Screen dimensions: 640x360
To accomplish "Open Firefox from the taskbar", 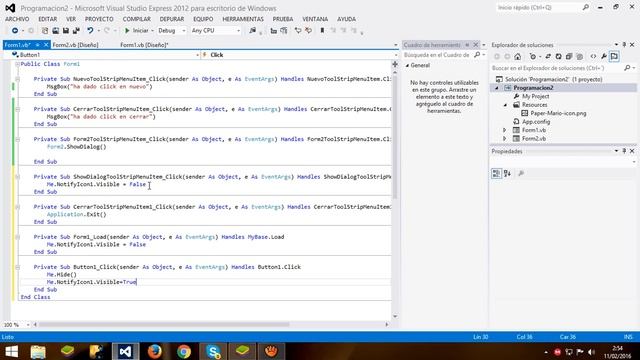I will point(154,351).
